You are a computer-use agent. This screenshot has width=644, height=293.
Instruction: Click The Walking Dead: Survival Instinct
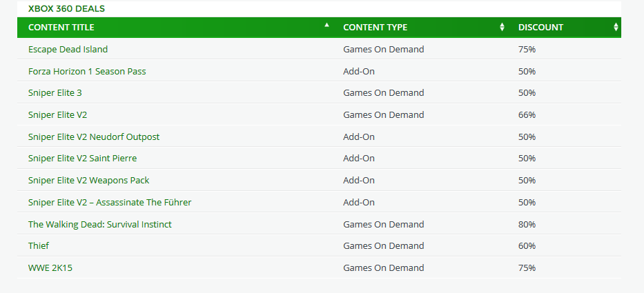tap(100, 224)
